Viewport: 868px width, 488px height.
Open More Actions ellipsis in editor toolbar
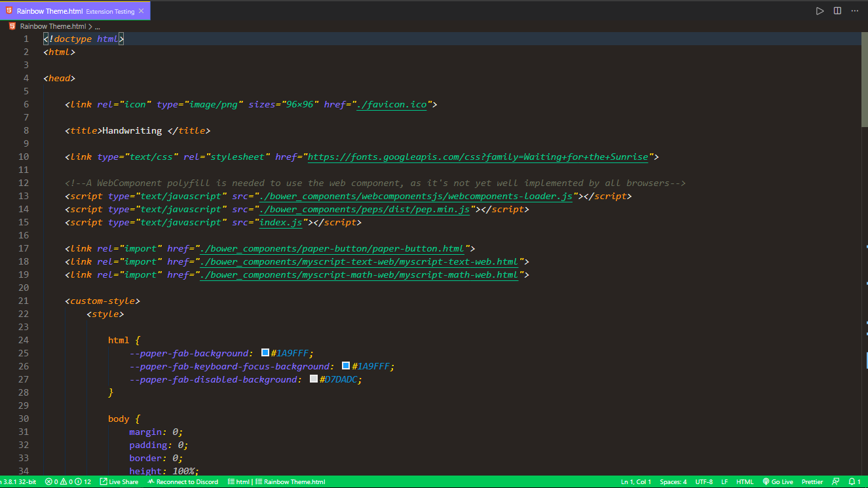pos(854,10)
